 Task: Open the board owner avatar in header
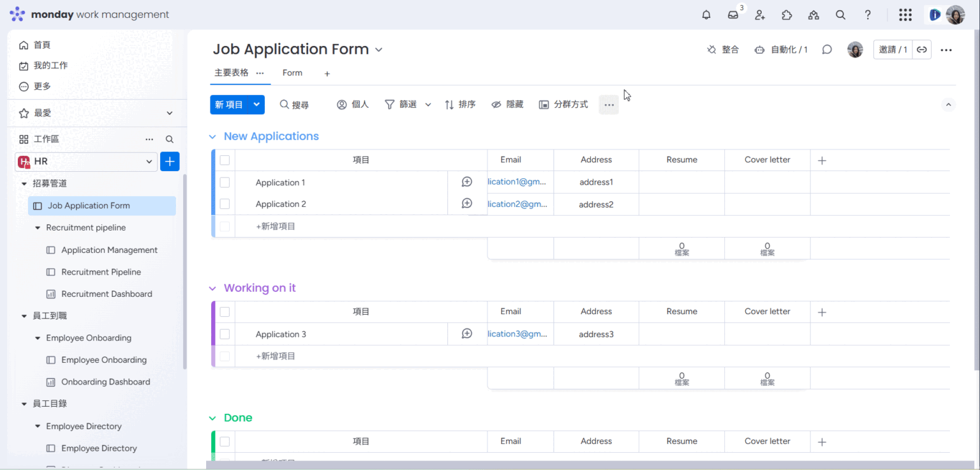[855, 50]
